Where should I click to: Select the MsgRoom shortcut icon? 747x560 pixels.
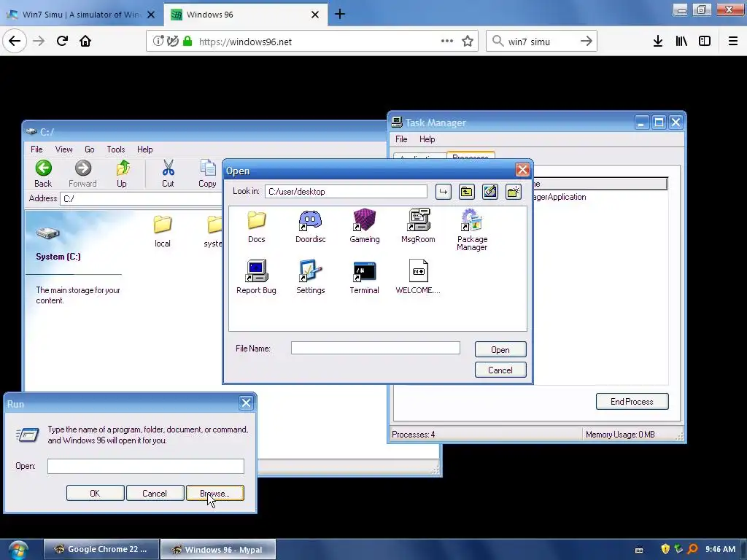[418, 227]
